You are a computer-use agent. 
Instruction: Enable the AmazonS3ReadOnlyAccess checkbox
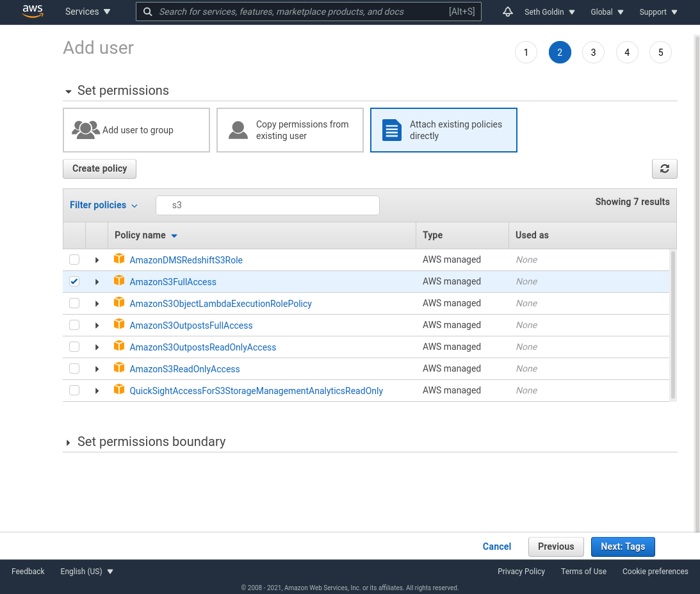74,368
